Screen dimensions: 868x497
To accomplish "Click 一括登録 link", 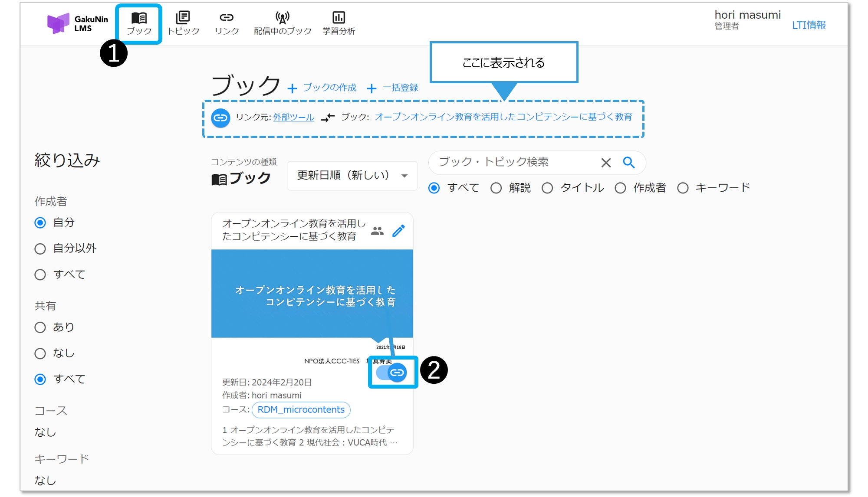I will (400, 88).
